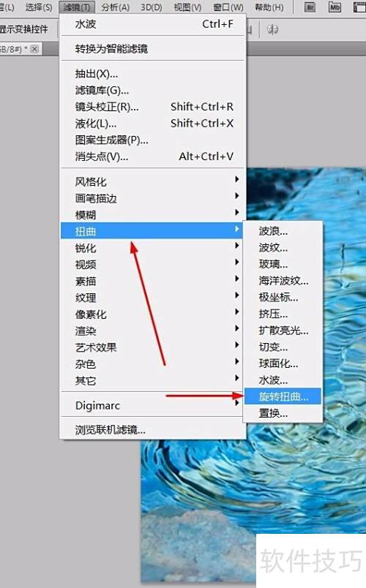Image resolution: width=366 pixels, height=588 pixels.
Task: Expand the 艺术效果 submenu arrow
Action: [237, 344]
